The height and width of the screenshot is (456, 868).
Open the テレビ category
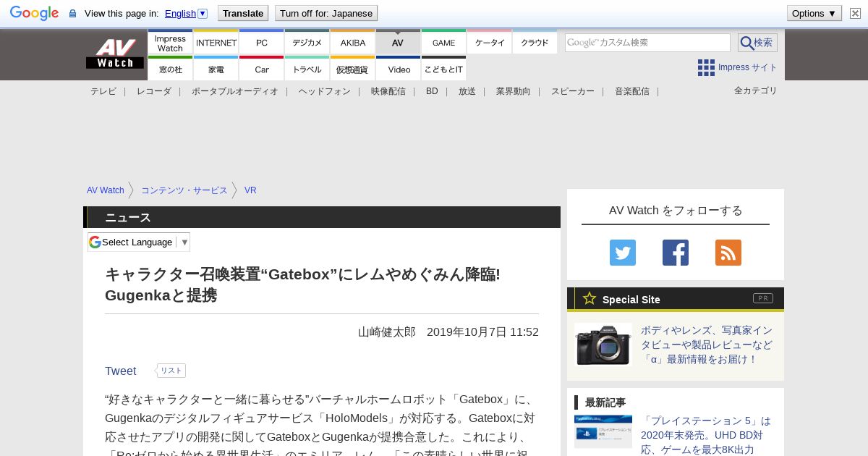pos(103,91)
